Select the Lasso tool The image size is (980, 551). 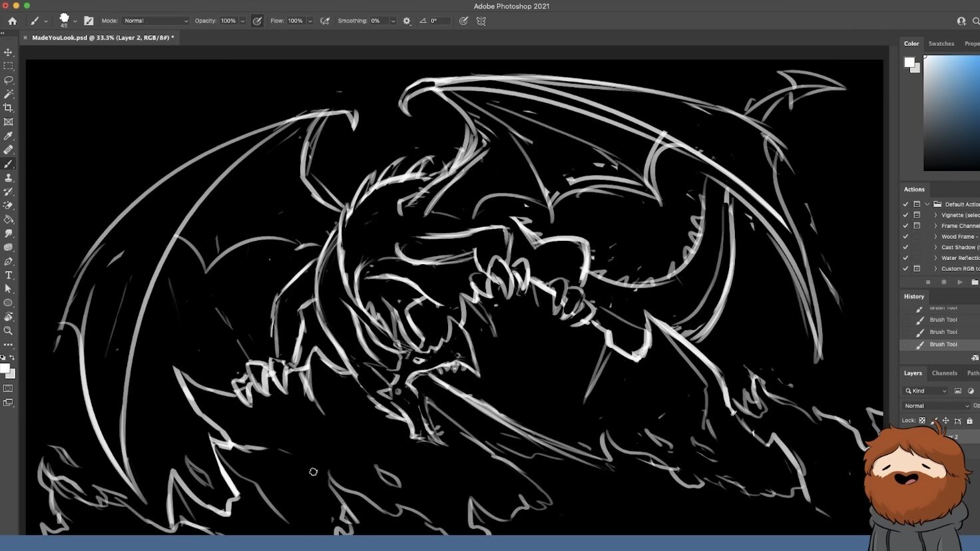point(8,81)
